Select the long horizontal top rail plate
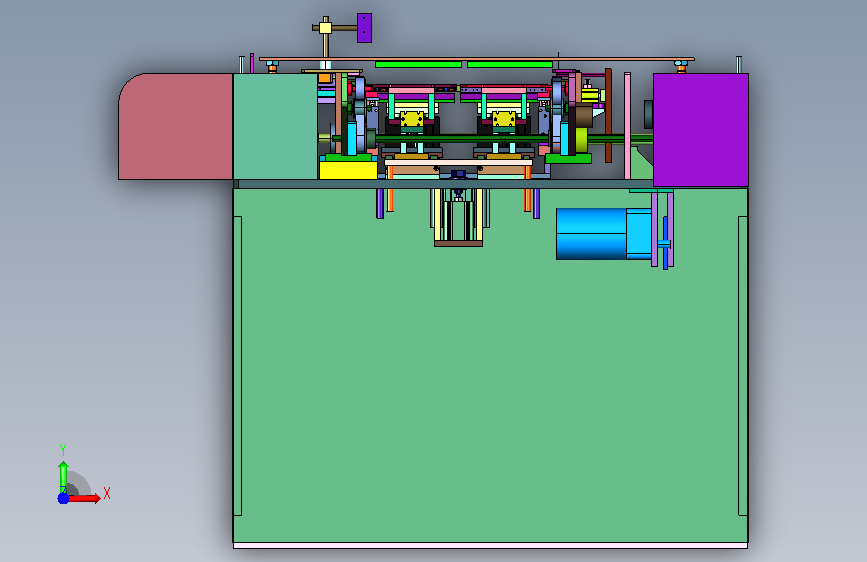Viewport: 867px width, 562px height. tap(477, 59)
